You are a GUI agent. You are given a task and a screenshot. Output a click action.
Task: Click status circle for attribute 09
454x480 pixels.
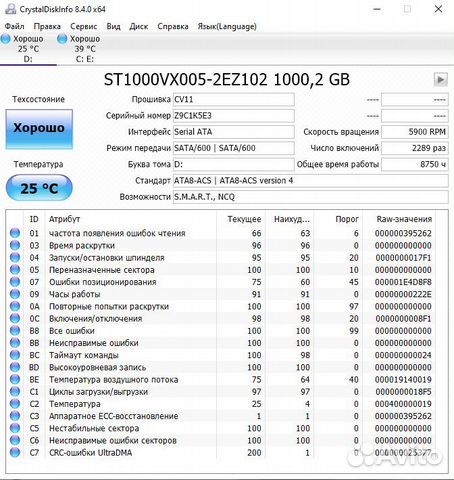point(15,294)
